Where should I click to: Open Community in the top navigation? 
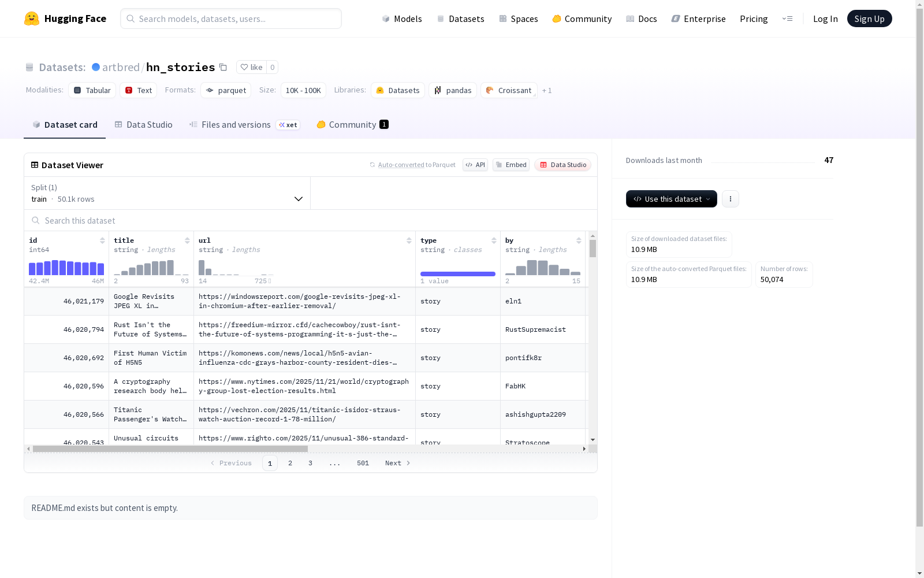coord(582,18)
